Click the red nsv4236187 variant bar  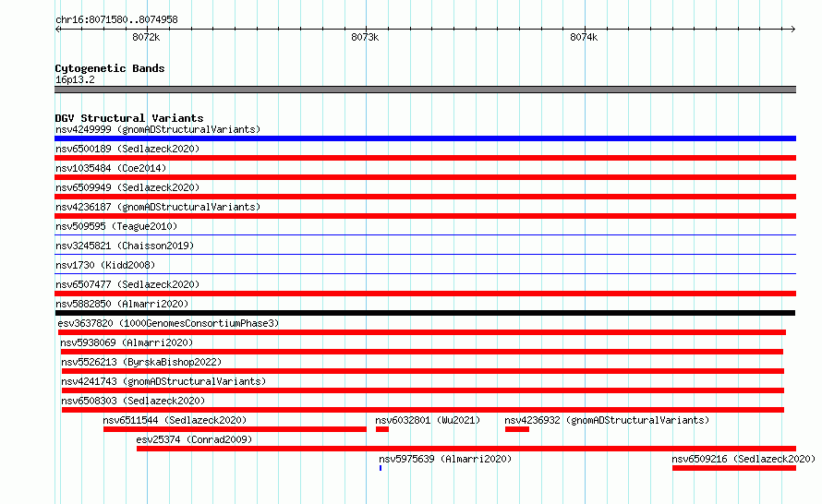click(425, 216)
